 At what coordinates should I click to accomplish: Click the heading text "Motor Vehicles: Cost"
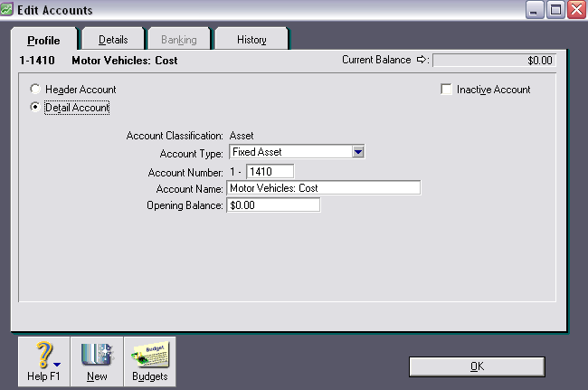tap(125, 61)
